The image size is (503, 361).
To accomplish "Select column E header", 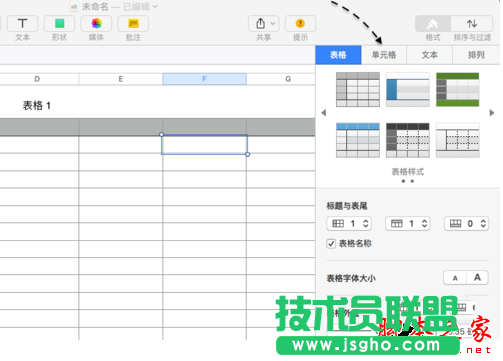I will point(121,79).
